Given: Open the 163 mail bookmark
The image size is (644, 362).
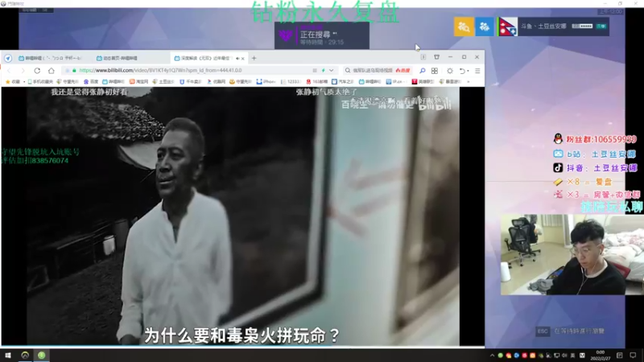Looking at the screenshot, I should pyautogui.click(x=316, y=82).
